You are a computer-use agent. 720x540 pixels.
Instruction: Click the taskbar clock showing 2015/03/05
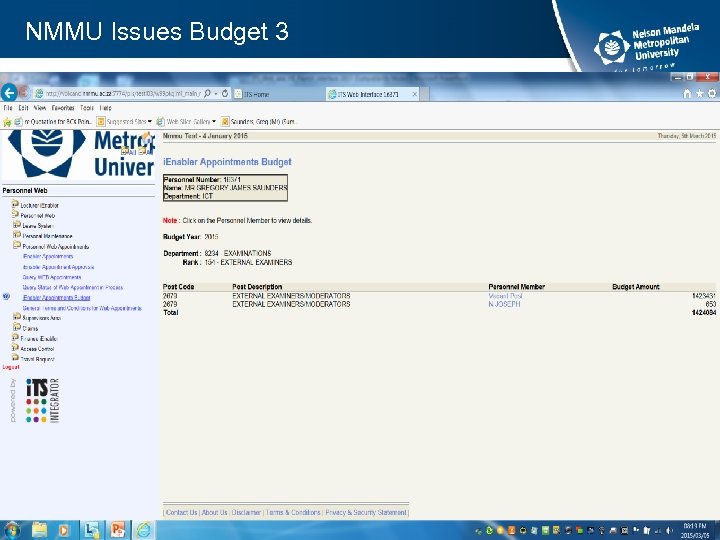pos(695,531)
